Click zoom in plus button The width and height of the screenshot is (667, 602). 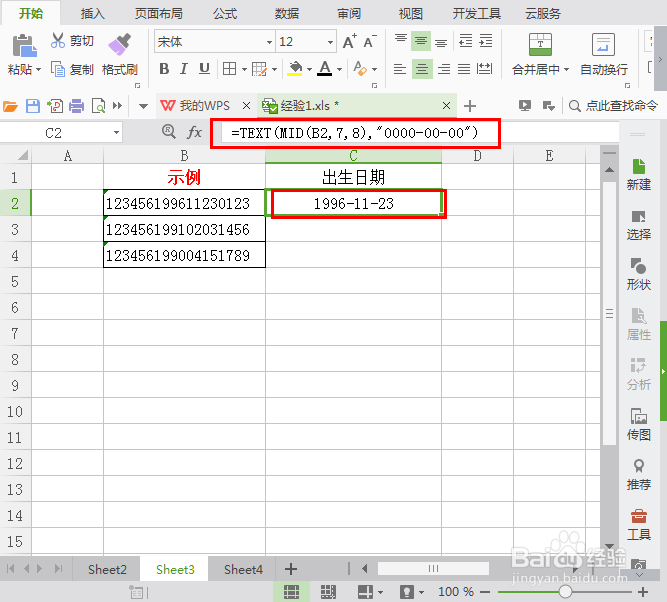point(643,591)
